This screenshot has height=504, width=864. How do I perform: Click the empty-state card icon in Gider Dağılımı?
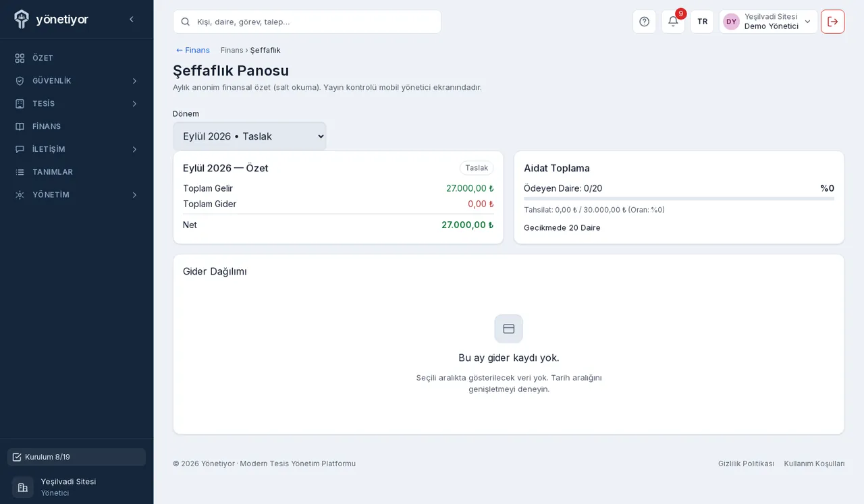(x=509, y=329)
